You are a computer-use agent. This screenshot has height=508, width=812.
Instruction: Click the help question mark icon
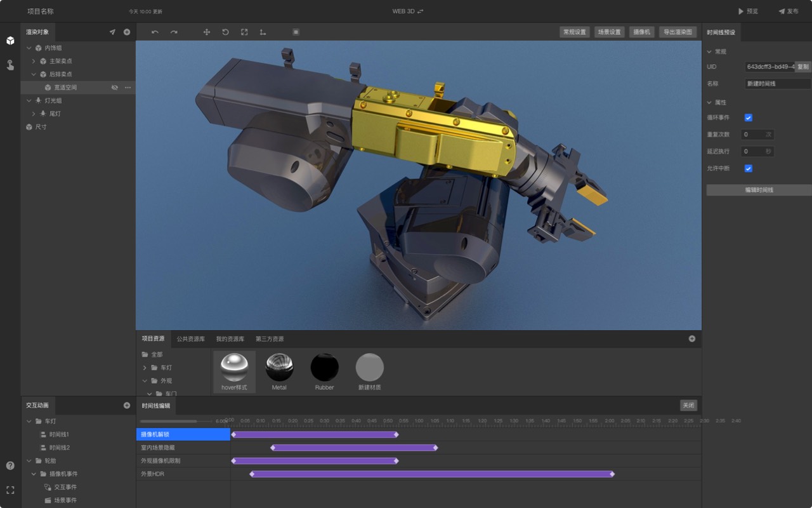[x=10, y=465]
